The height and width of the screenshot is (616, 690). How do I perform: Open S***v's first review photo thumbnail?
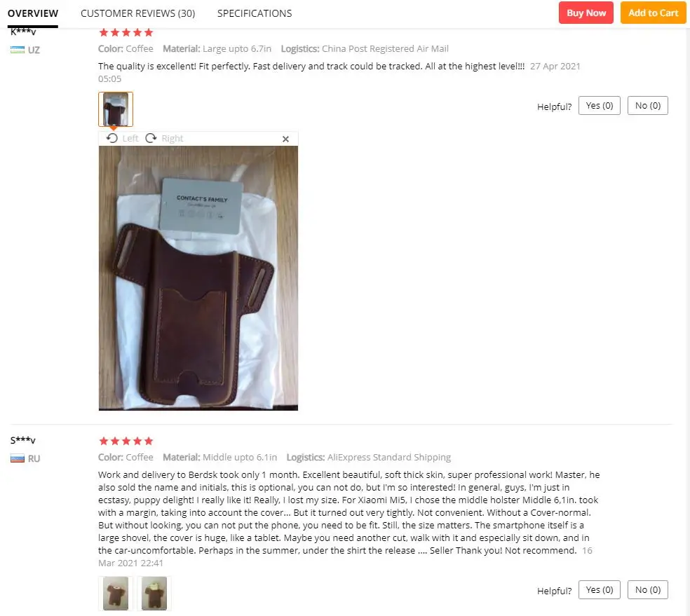coord(116,594)
